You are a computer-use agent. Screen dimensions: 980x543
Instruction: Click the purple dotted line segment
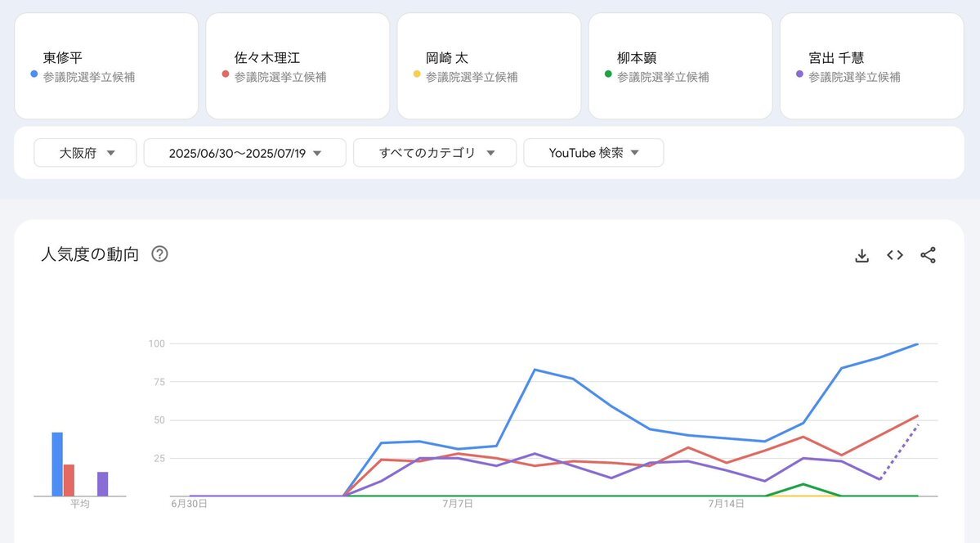pos(899,451)
